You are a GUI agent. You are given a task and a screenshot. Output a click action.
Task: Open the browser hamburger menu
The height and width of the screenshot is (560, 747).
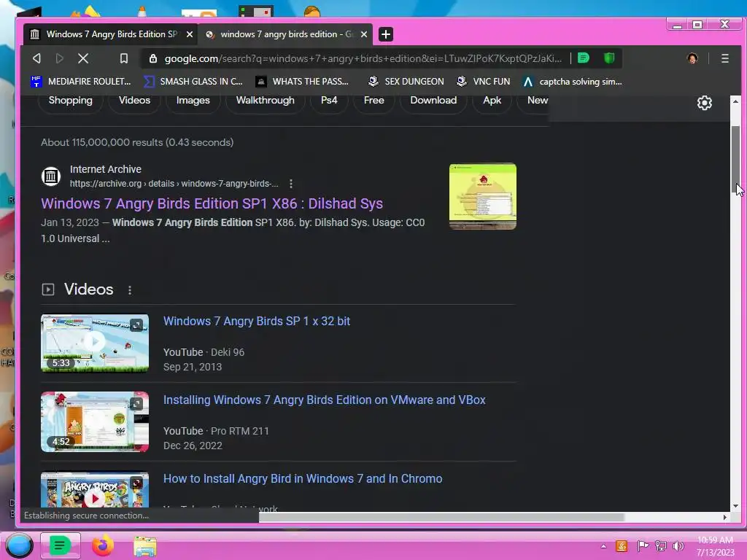pos(724,58)
